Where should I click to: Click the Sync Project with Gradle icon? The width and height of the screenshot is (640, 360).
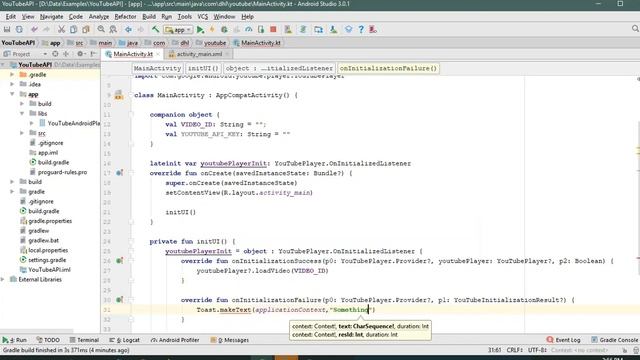(303, 29)
